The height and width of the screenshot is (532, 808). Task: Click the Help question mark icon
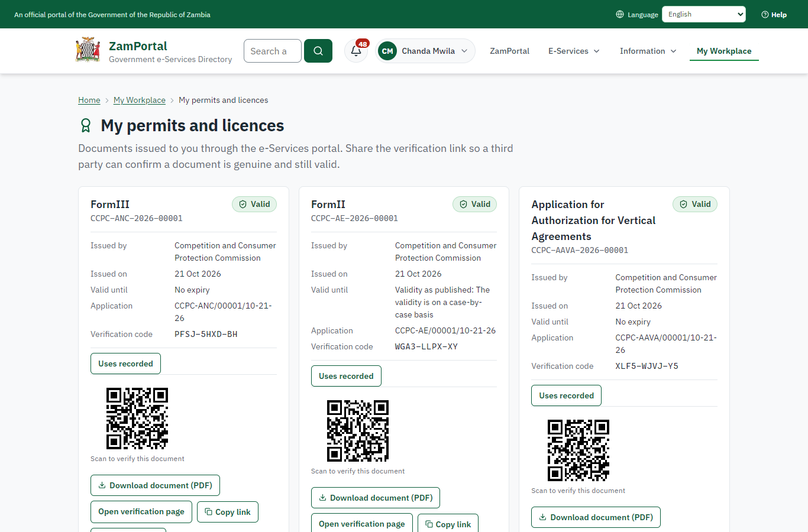click(765, 14)
